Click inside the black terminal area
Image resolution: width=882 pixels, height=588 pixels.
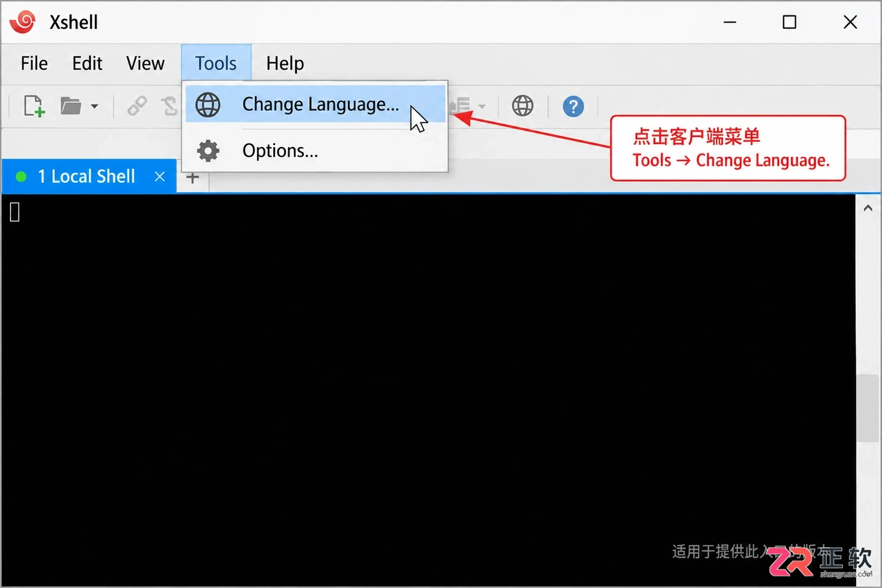[x=428, y=390]
